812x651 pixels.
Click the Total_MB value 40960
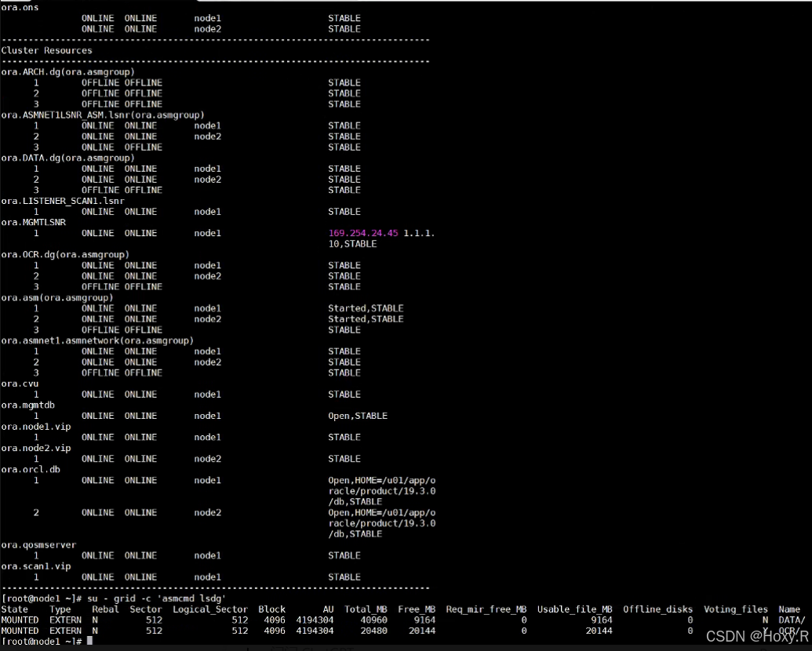[374, 620]
